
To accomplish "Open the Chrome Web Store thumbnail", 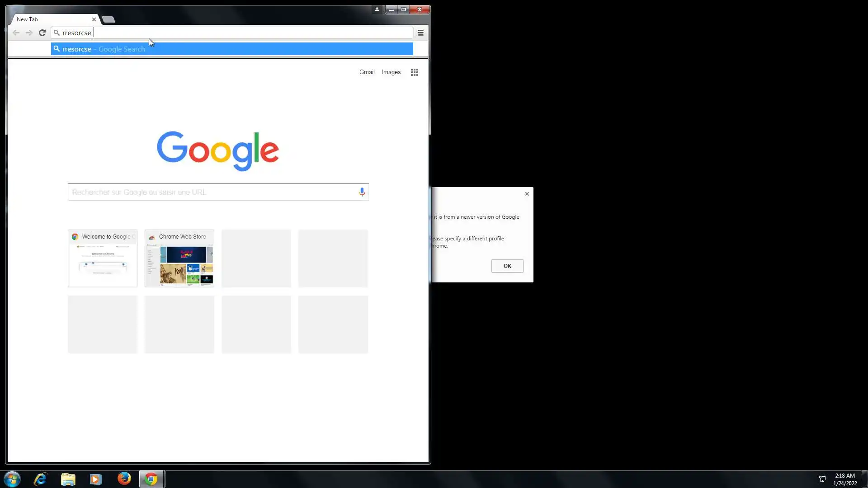I will point(179,258).
